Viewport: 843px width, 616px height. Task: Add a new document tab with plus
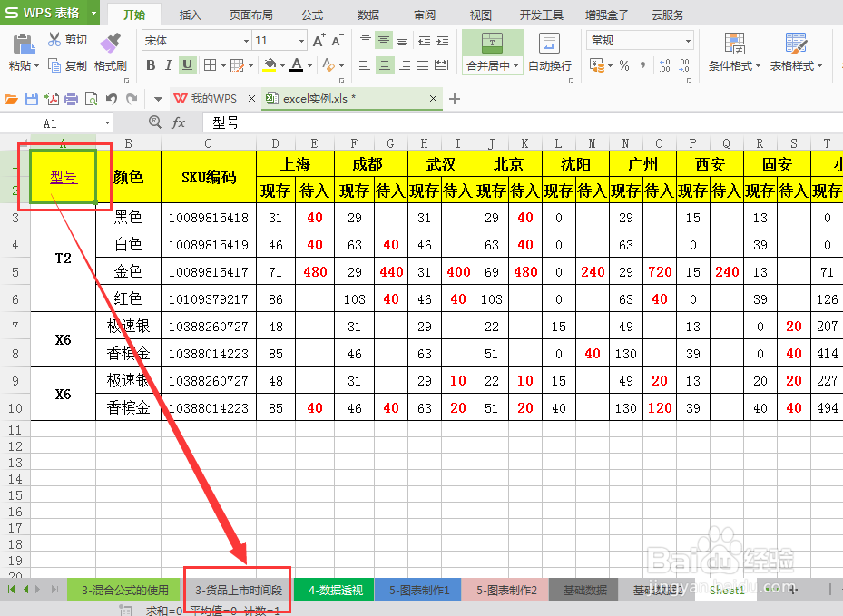[x=455, y=99]
